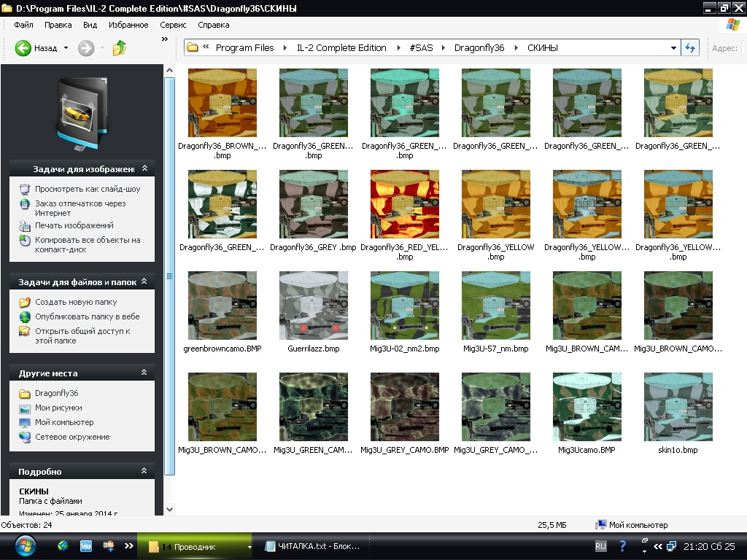Select the Dragonfly36_BROWN thumbnail
747x560 pixels.
tap(222, 103)
